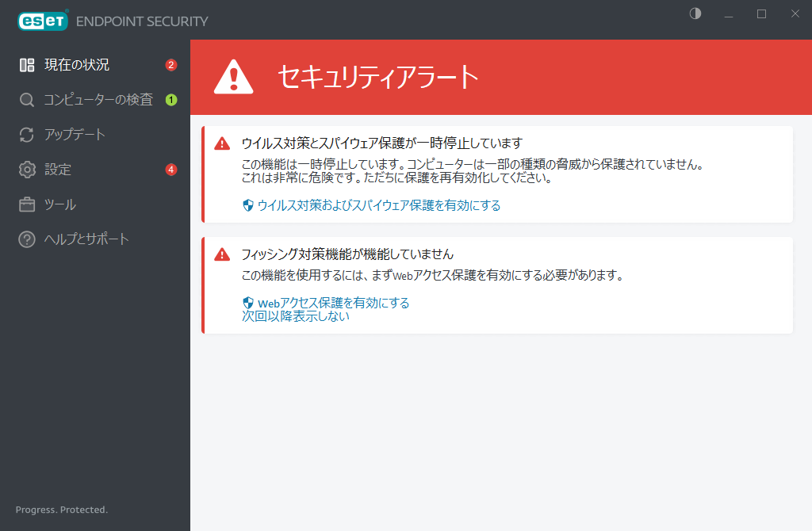Switch to the ヘルプとサポート section
Screen dimensions: 812x531
click(87, 239)
